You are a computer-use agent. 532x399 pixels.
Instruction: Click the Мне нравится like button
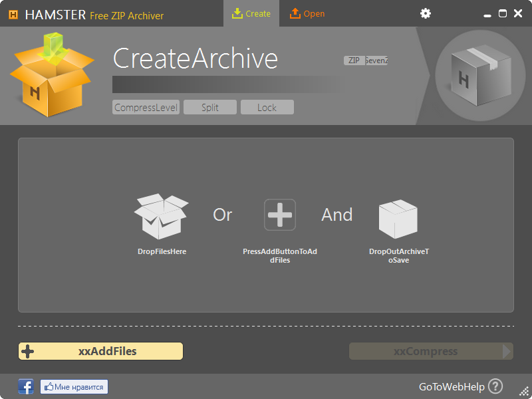tap(74, 386)
